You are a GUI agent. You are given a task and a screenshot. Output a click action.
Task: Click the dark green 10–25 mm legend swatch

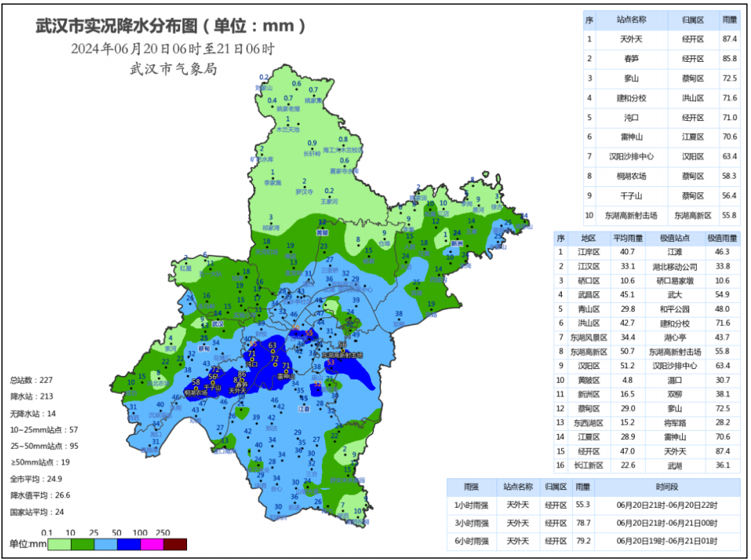82,544
